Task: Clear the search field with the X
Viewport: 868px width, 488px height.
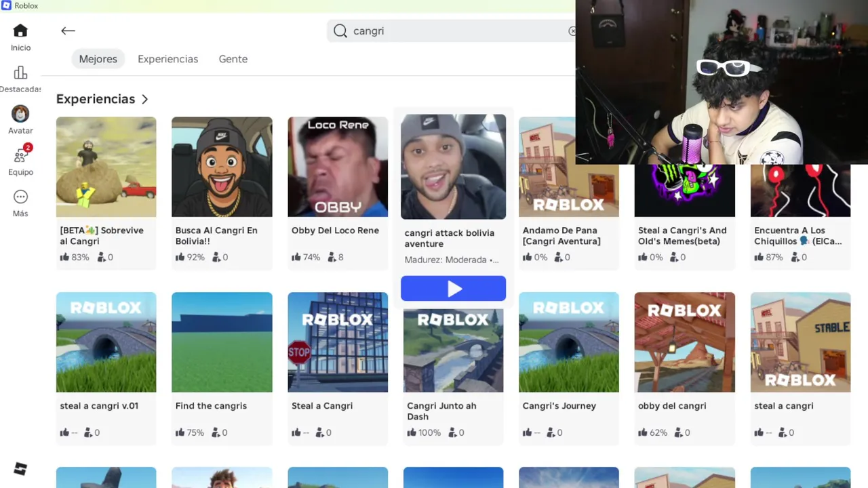Action: click(x=572, y=31)
